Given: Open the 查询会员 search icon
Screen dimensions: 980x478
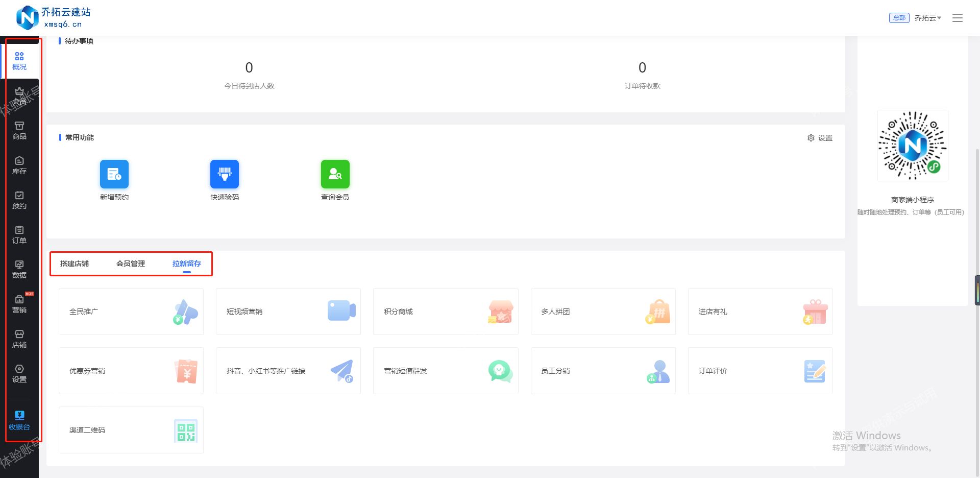Looking at the screenshot, I should click(x=335, y=174).
